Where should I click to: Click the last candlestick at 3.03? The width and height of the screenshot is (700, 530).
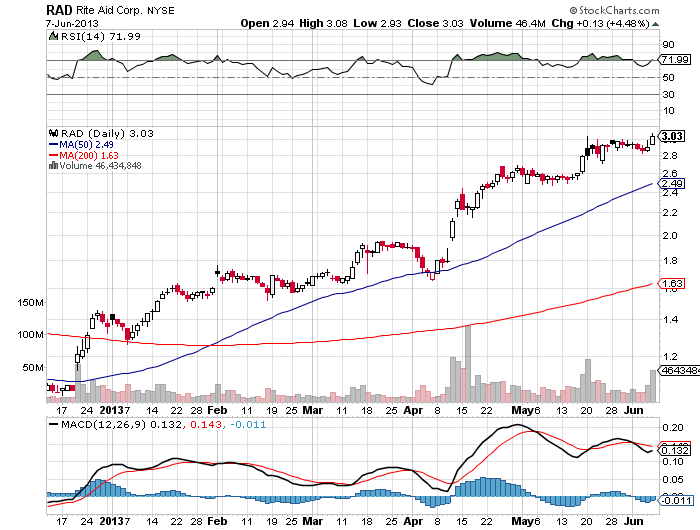653,139
